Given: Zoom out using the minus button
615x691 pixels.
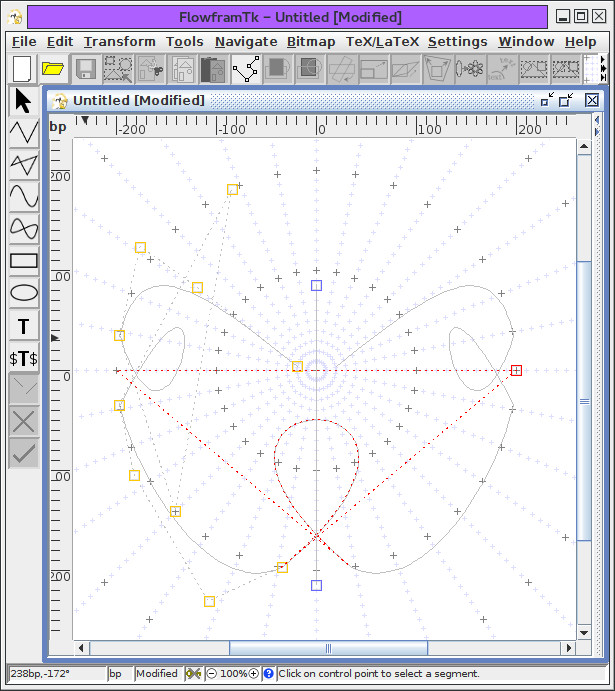Looking at the screenshot, I should [x=212, y=673].
